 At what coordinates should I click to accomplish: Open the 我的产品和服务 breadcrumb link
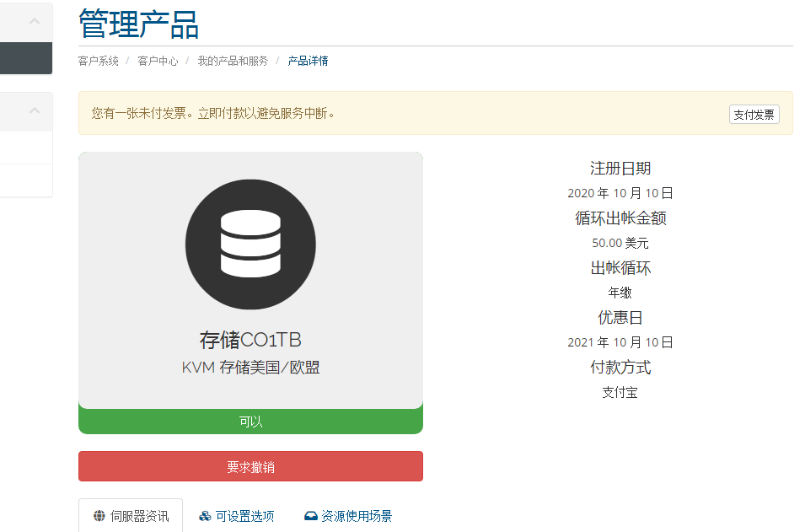click(x=231, y=61)
